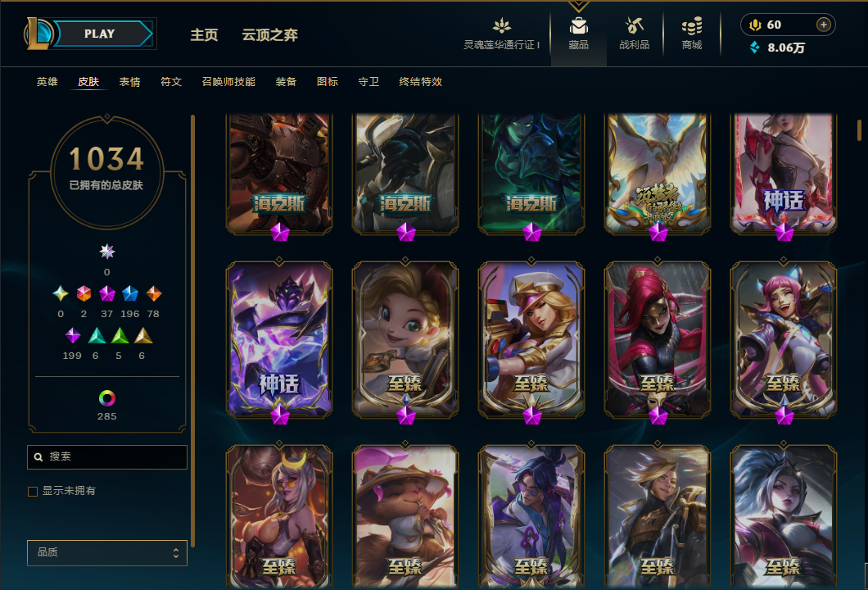868x590 pixels.
Task: Click the purple gem icon above 37
Action: click(106, 293)
